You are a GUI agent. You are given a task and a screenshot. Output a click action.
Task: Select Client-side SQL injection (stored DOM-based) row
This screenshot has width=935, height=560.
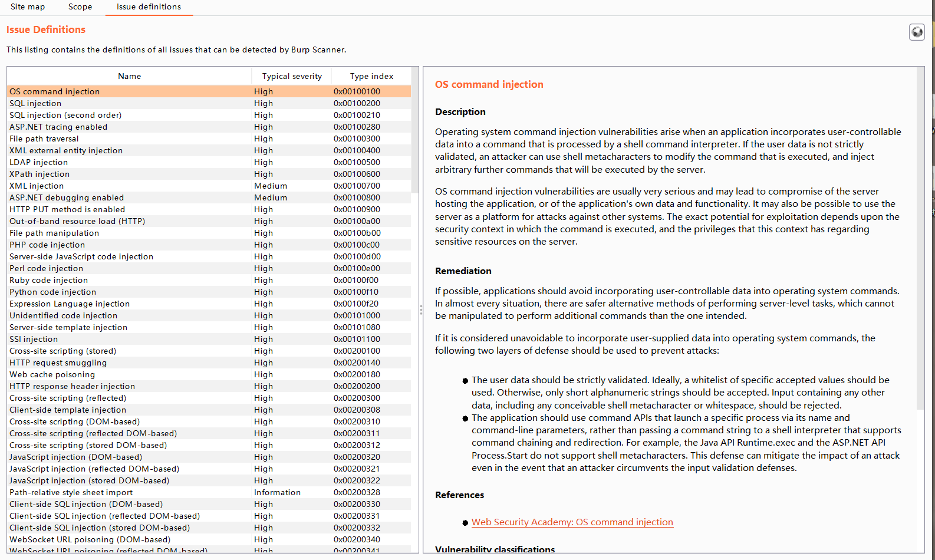[209, 528]
